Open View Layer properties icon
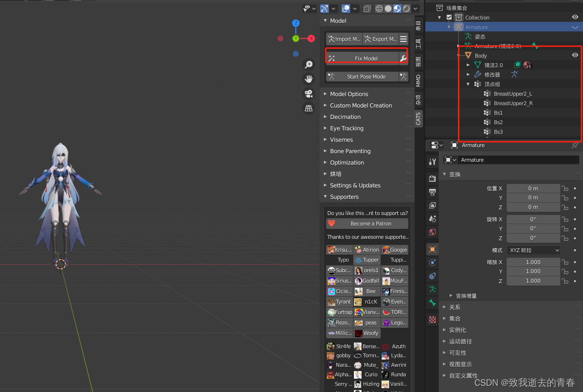Viewport: 583px width, 392px height. tap(432, 206)
